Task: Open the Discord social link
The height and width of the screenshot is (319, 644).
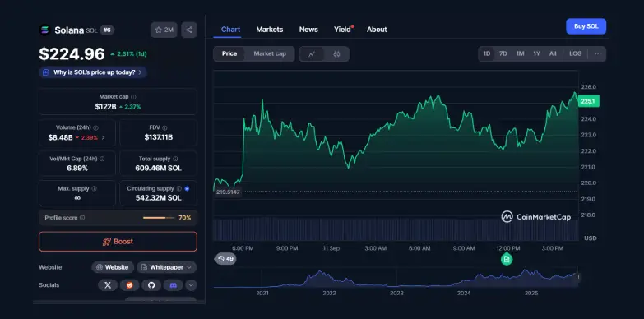Action: coord(173,285)
